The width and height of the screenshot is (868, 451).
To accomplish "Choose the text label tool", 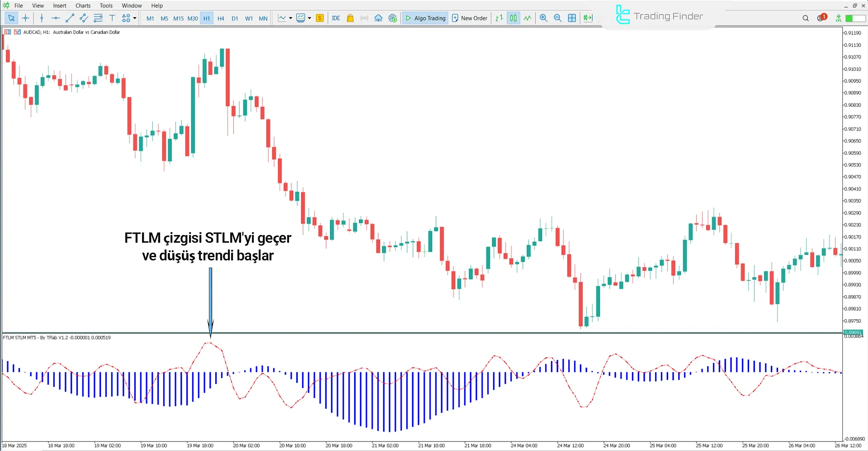I will click(x=112, y=18).
